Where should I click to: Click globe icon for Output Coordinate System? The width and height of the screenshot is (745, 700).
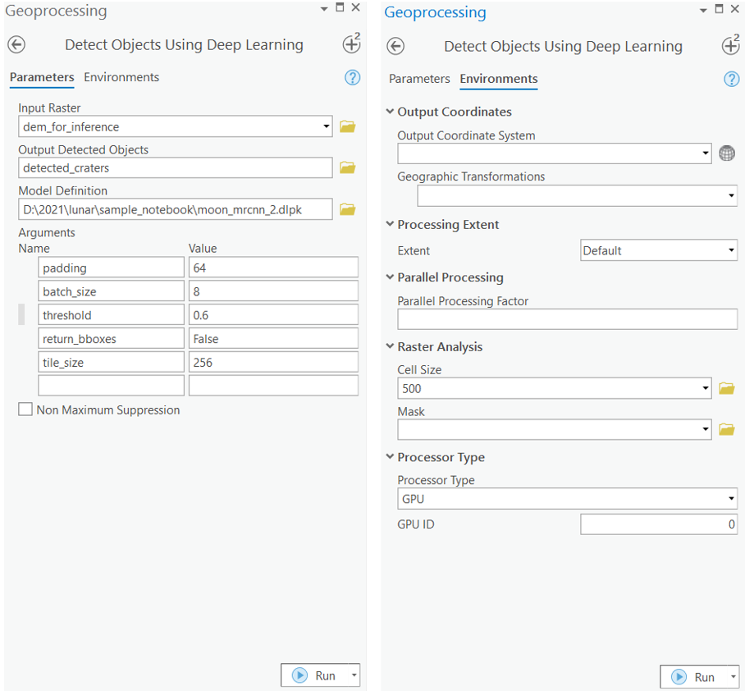726,153
